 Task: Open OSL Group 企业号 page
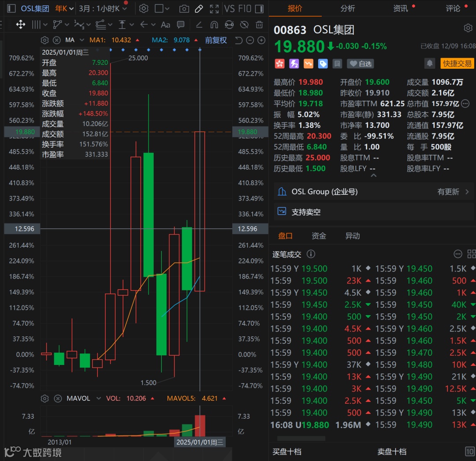[x=373, y=192]
